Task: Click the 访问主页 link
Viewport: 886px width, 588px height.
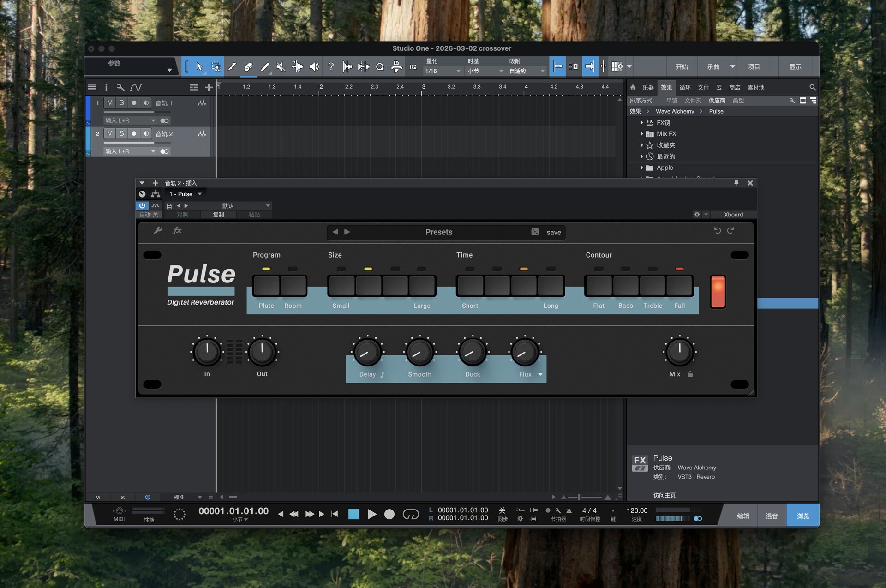Action: (x=664, y=495)
